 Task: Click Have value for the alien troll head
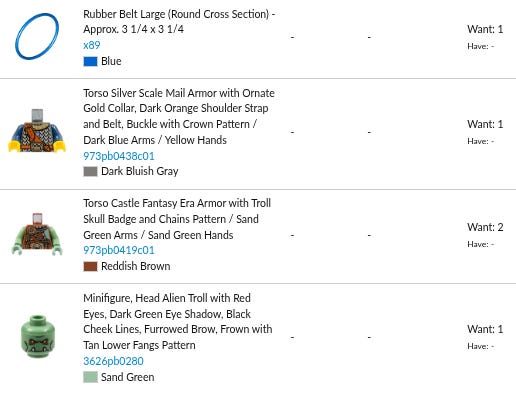coord(480,346)
